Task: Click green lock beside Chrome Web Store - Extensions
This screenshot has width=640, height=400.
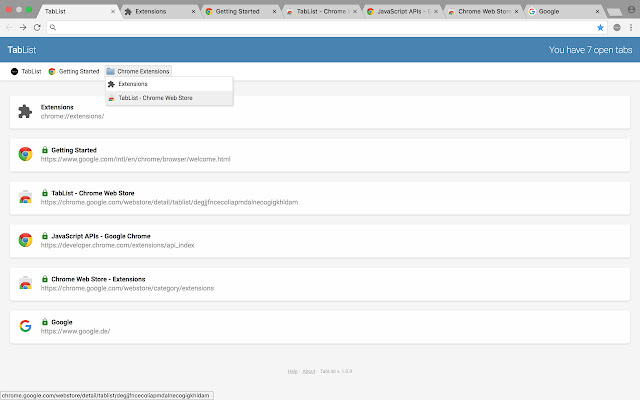Action: [45, 279]
